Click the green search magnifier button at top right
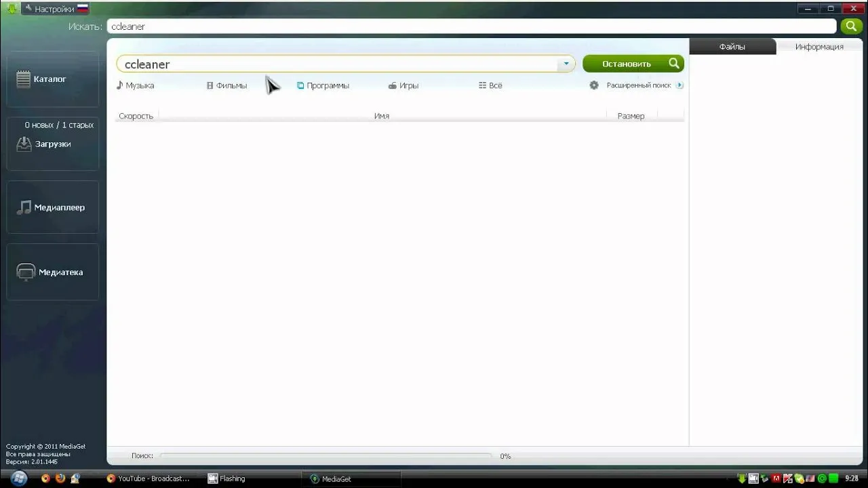The width and height of the screenshot is (868, 488). click(x=851, y=26)
